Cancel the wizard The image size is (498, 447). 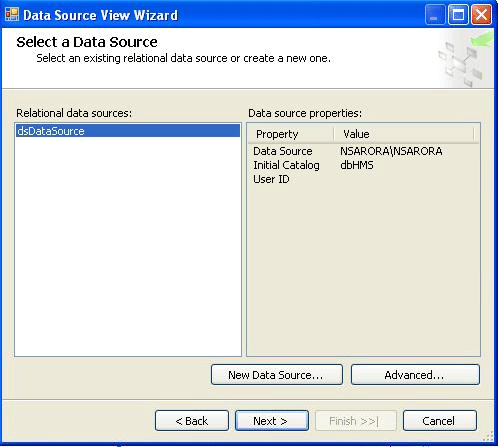[x=440, y=421]
